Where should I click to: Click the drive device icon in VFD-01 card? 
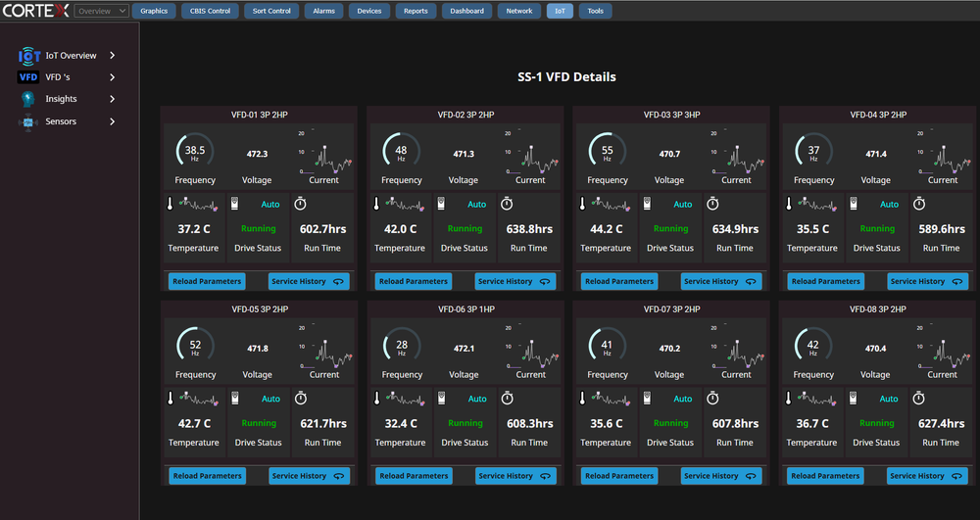[235, 204]
